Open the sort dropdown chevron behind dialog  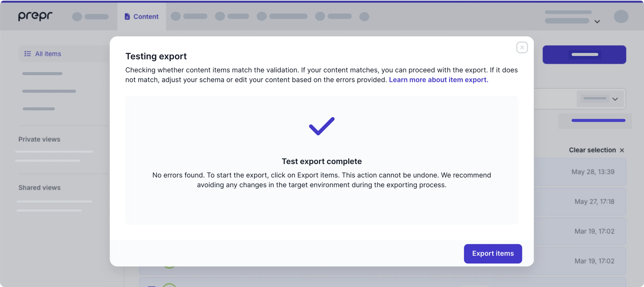[615, 99]
